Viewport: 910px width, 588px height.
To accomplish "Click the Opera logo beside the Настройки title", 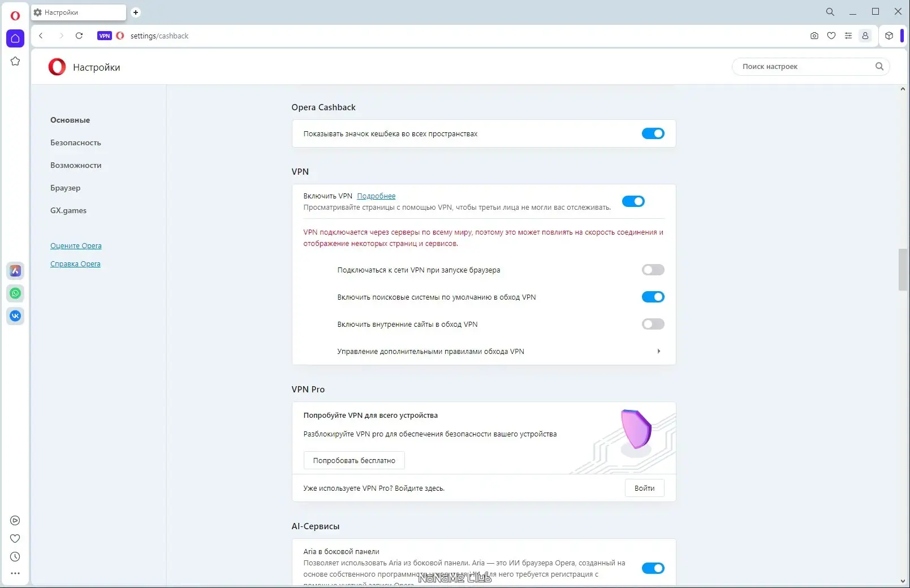I will click(x=57, y=67).
